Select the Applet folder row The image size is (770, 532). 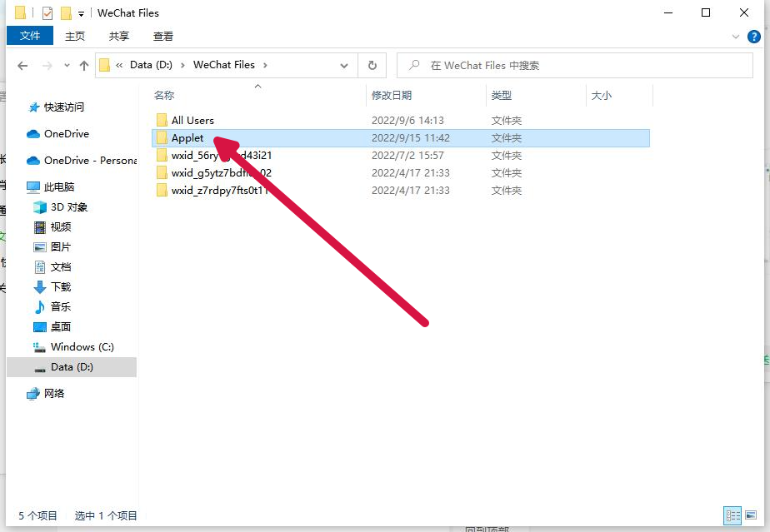pos(401,138)
